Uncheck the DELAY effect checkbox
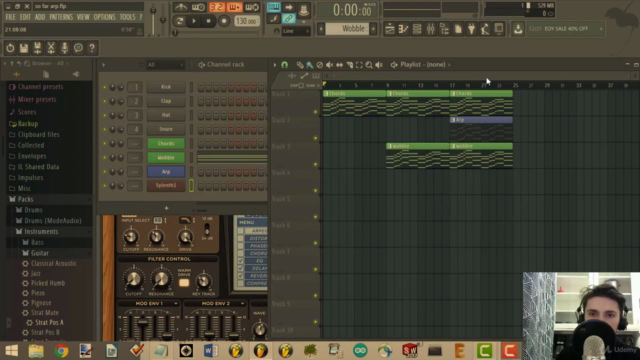This screenshot has width=640, height=360. point(240,268)
